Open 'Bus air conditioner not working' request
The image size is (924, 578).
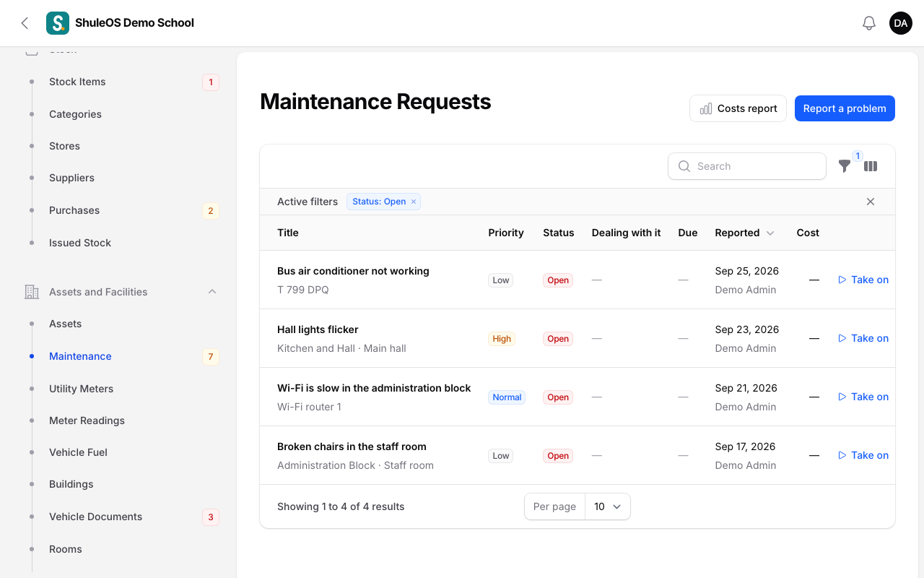(x=353, y=271)
